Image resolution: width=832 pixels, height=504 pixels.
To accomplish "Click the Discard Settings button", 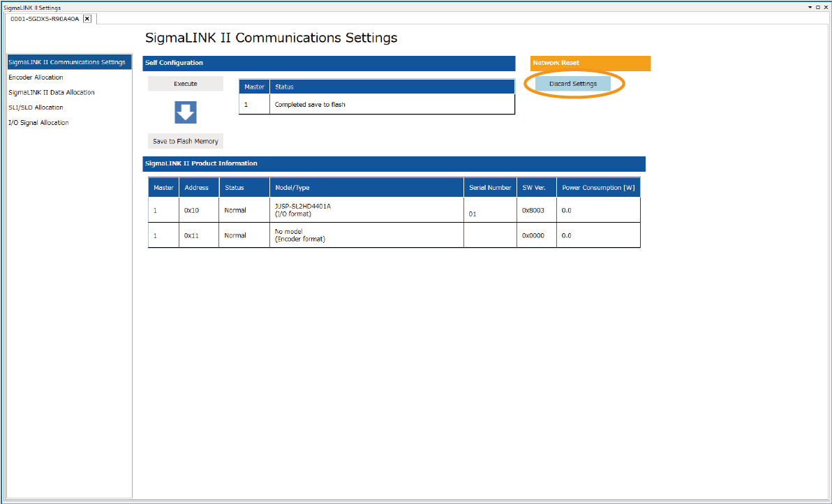I will pyautogui.click(x=573, y=84).
